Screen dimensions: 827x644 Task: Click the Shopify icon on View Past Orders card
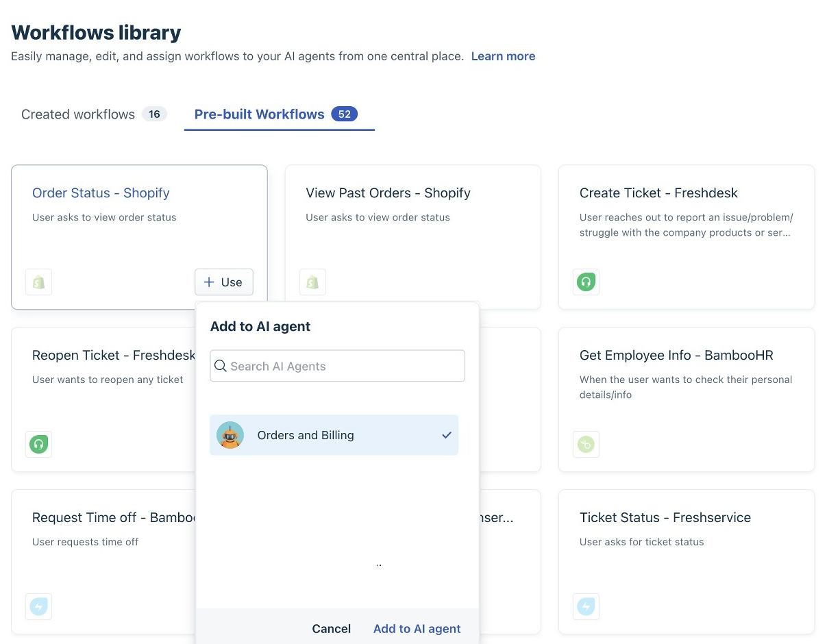(312, 282)
